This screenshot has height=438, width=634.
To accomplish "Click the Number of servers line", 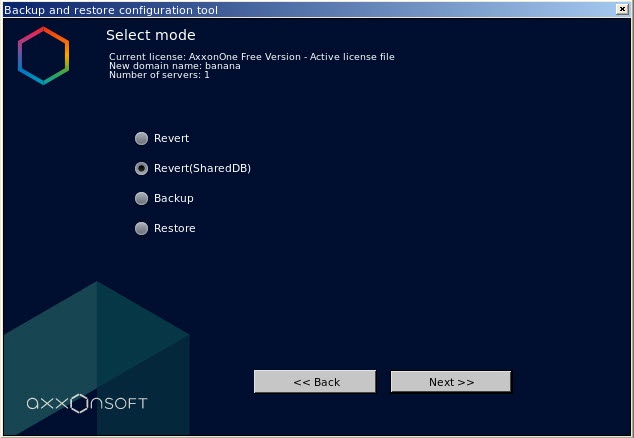I will coord(159,75).
